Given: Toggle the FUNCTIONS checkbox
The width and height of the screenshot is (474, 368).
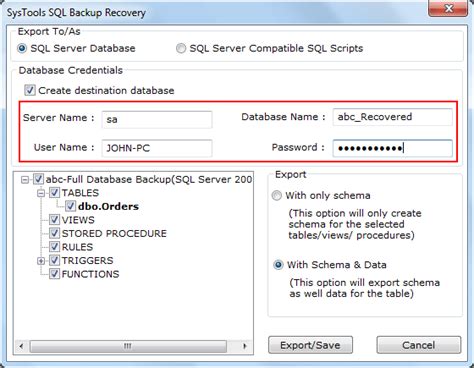Looking at the screenshot, I should 54,274.
